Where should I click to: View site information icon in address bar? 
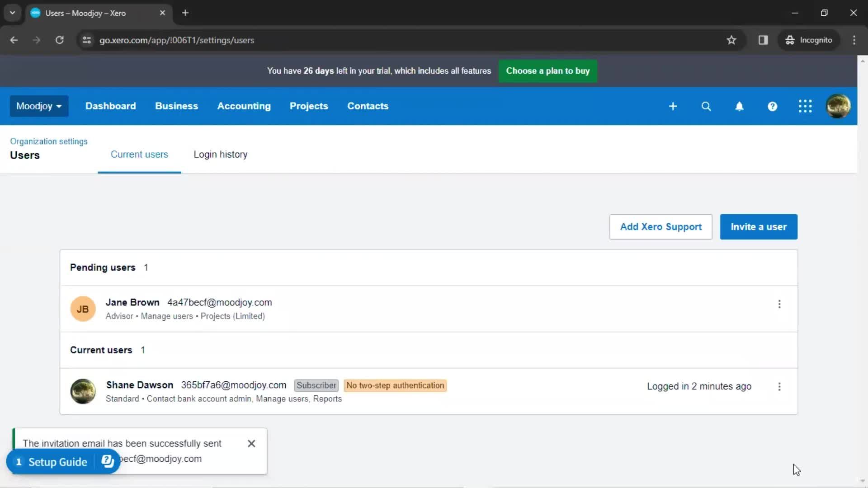87,40
